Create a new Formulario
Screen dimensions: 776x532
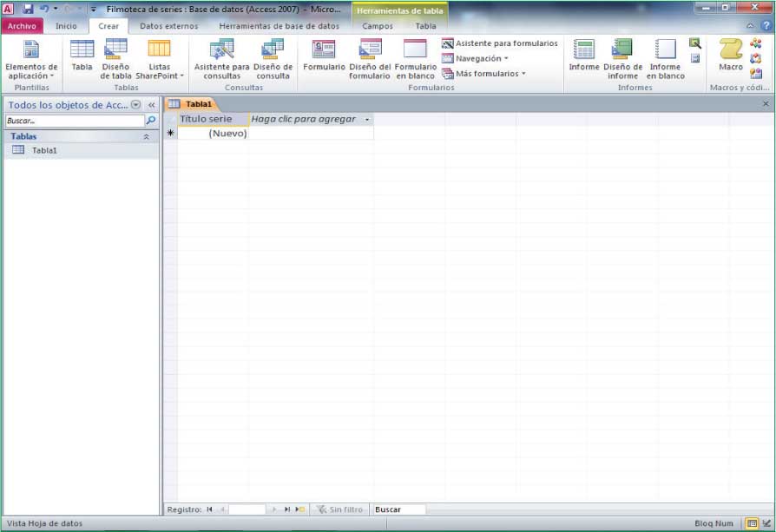pyautogui.click(x=324, y=56)
